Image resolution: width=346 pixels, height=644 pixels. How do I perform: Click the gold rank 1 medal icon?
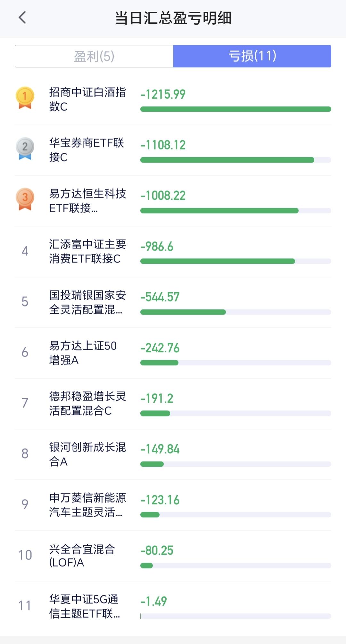tap(25, 98)
